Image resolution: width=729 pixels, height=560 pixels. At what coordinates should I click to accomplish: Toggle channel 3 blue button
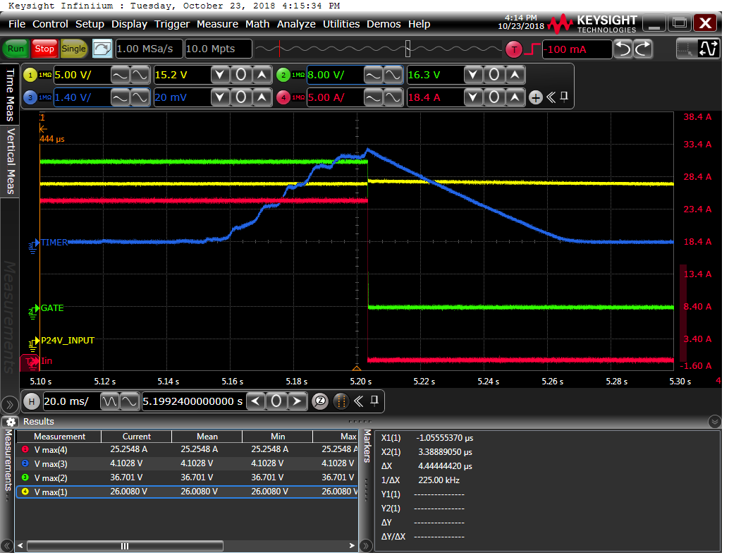point(30,97)
